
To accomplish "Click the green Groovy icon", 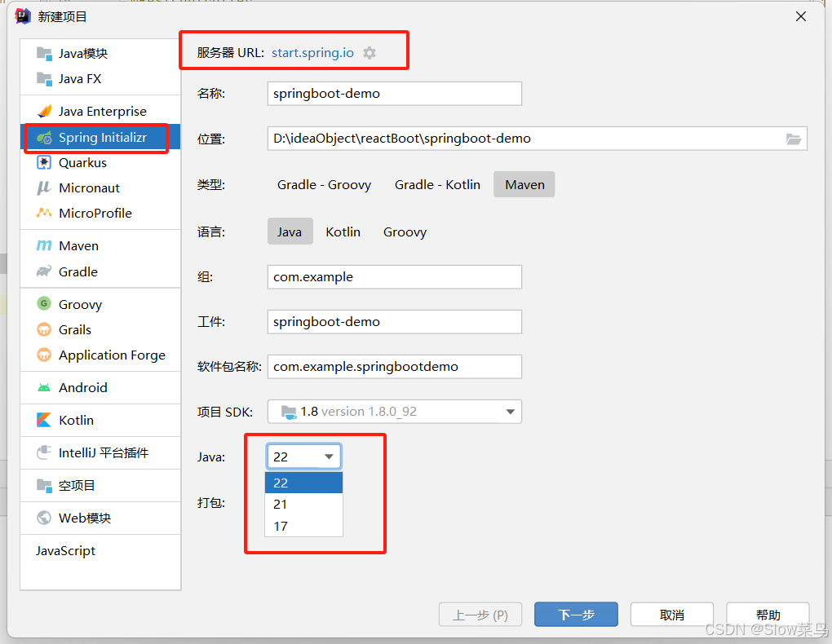I will click(44, 303).
